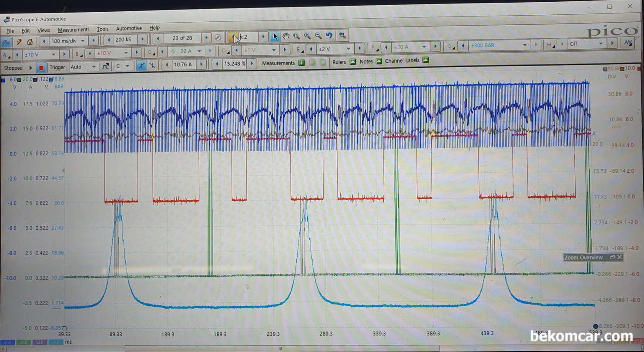
Task: Open the Measurements menu
Action: pyautogui.click(x=74, y=30)
